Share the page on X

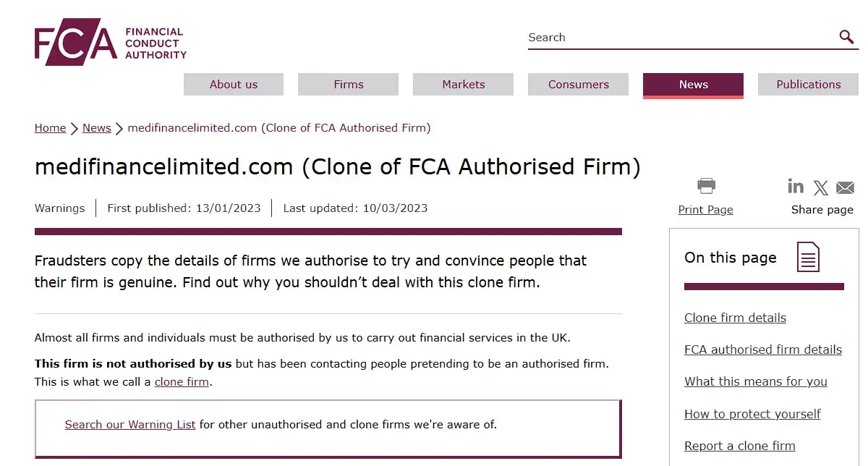[820, 187]
